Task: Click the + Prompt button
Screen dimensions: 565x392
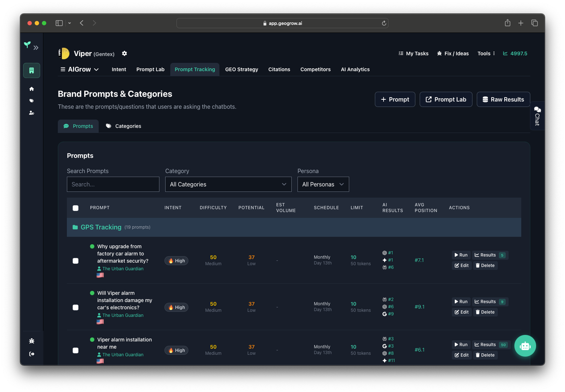Action: click(395, 99)
